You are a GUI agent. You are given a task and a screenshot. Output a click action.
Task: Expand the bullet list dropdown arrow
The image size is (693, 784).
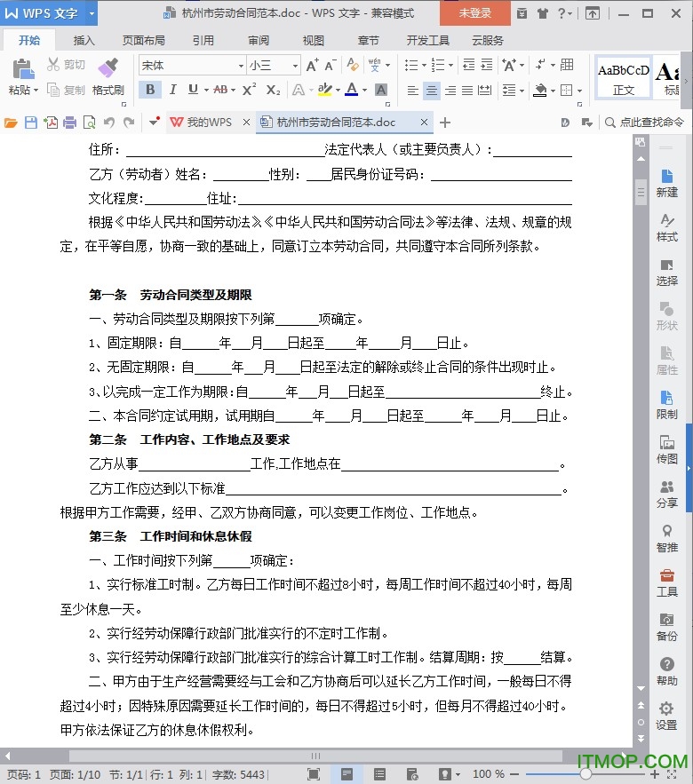click(x=424, y=65)
